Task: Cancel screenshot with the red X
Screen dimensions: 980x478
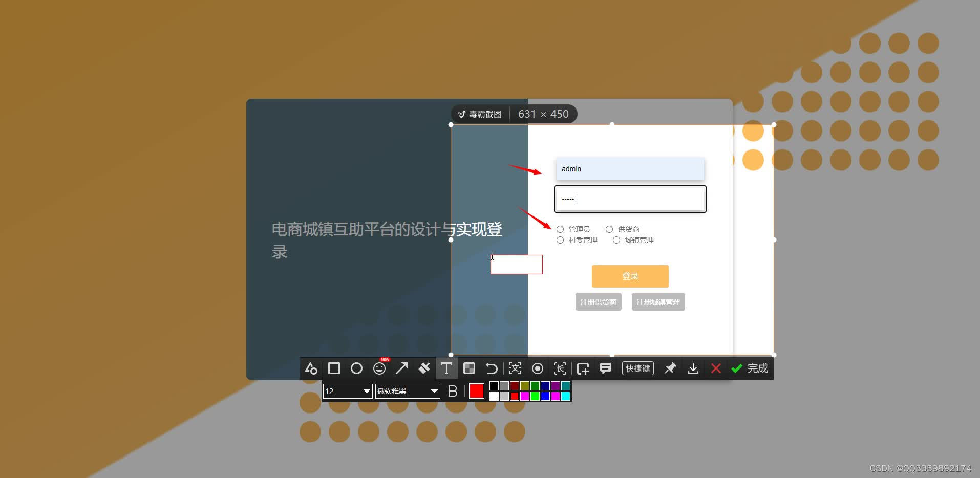Action: point(716,368)
